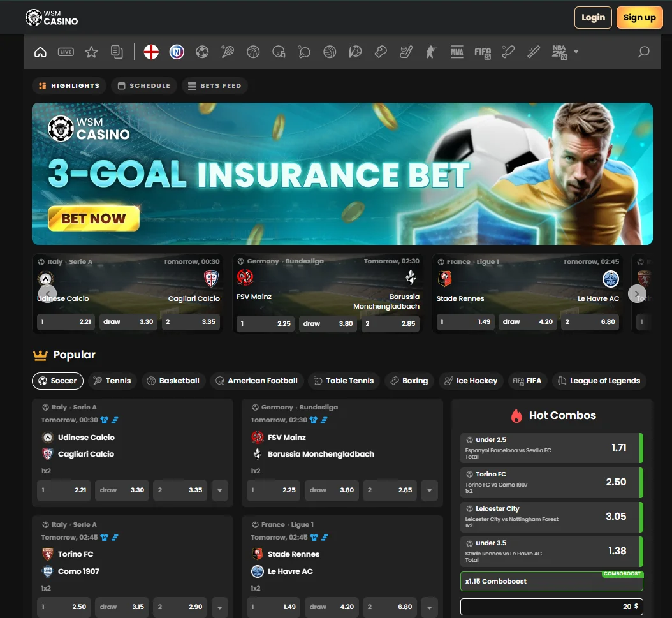This screenshot has height=618, width=672.
Task: Click the Favorites star icon
Action: pyautogui.click(x=91, y=52)
